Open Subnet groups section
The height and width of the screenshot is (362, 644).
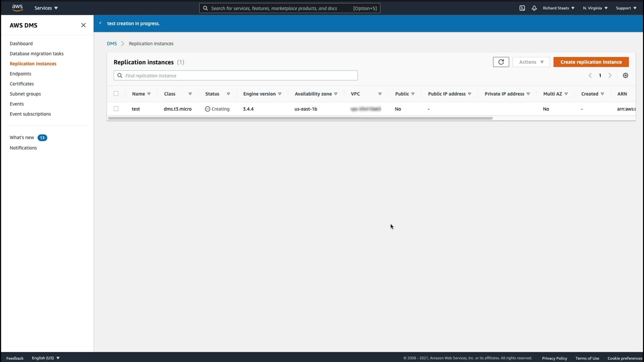pyautogui.click(x=25, y=94)
